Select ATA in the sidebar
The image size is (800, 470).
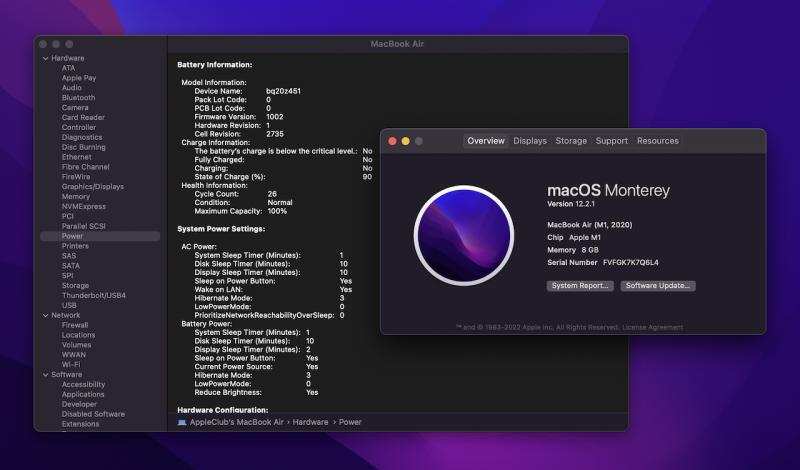click(x=68, y=68)
